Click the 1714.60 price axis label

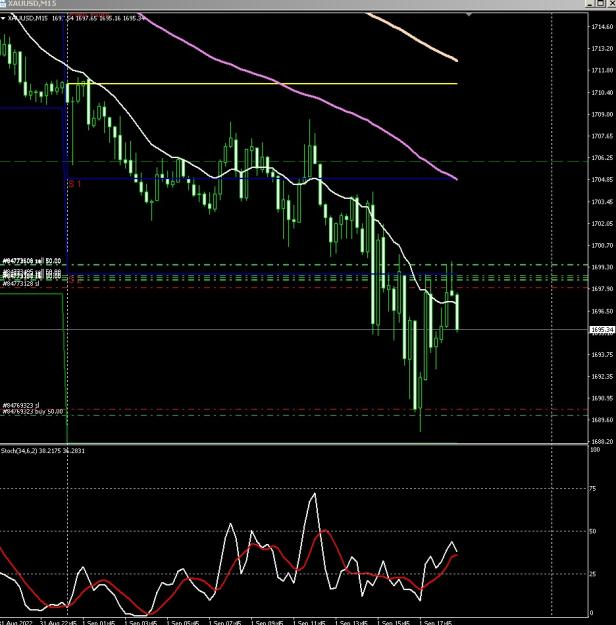point(602,27)
